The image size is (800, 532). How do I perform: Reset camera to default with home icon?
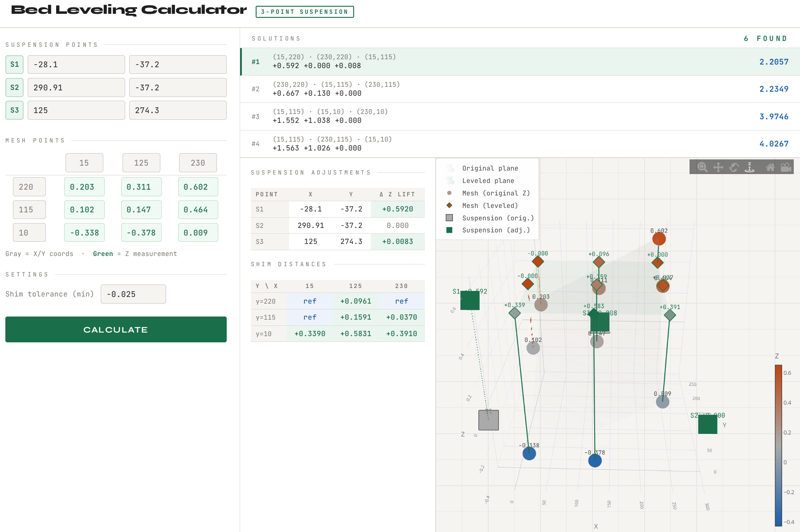click(770, 167)
